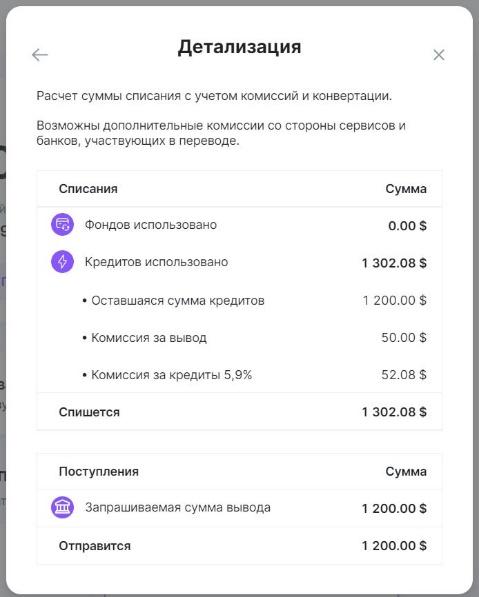Click the purple lightning credits icon
Viewport: 479px width, 597px height.
[62, 262]
